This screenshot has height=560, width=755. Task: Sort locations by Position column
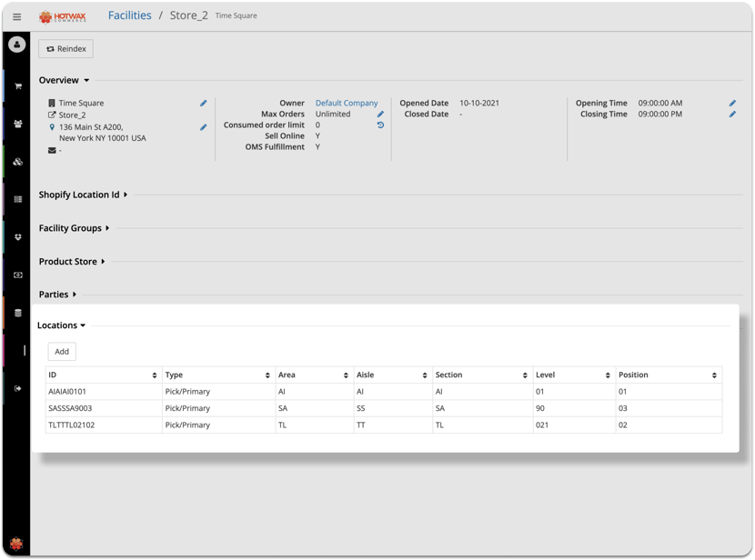click(714, 375)
